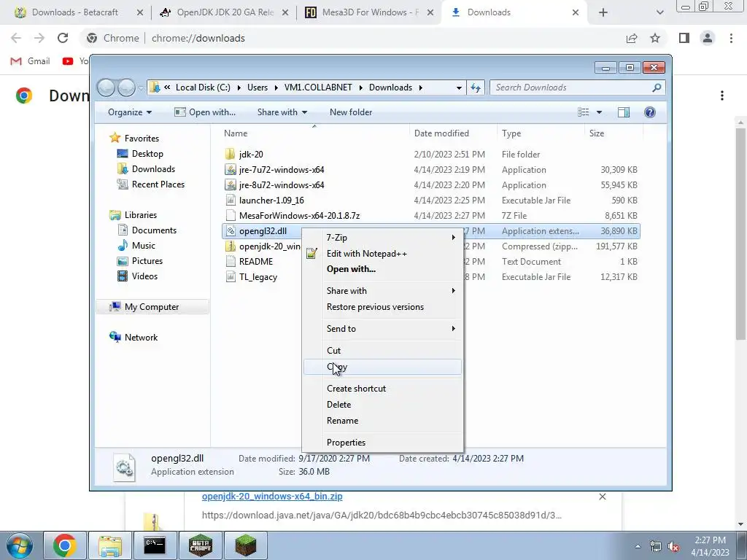Switch to Downloads - Betacraft Chrome tab
The image size is (747, 560).
tap(74, 12)
